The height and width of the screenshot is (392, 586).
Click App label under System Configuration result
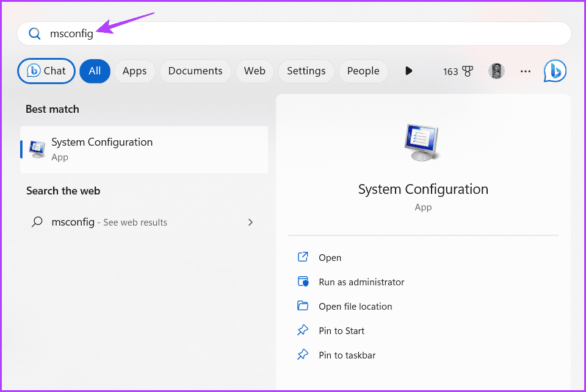(60, 157)
